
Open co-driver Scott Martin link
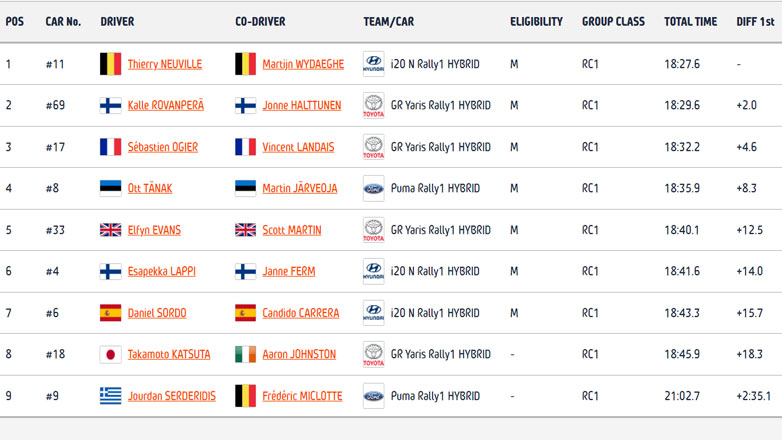291,230
